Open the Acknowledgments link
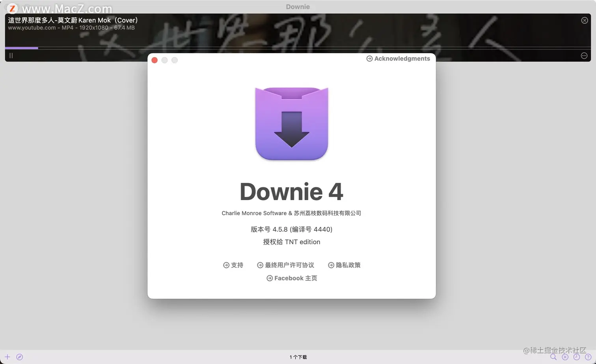Image resolution: width=596 pixels, height=364 pixels. 398,59
